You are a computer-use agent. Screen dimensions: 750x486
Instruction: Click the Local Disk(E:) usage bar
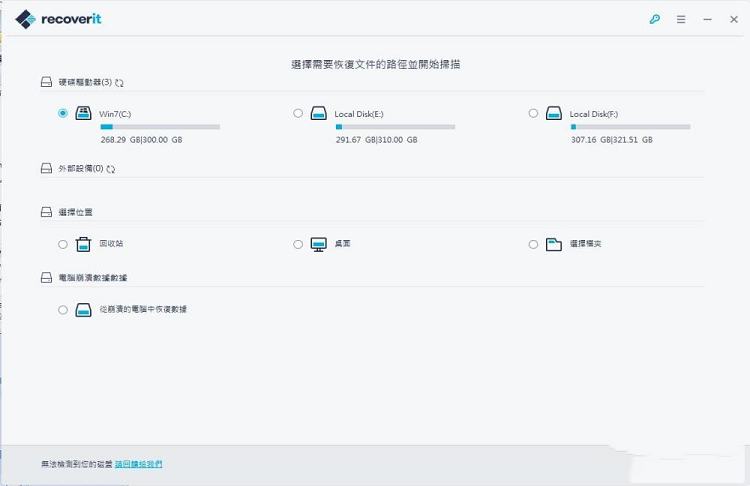tap(396, 127)
